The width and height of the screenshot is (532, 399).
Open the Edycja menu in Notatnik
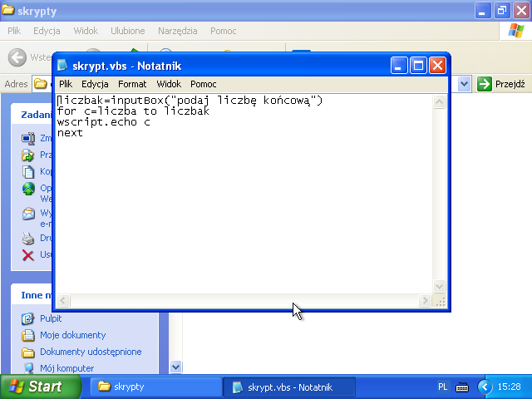click(x=95, y=84)
